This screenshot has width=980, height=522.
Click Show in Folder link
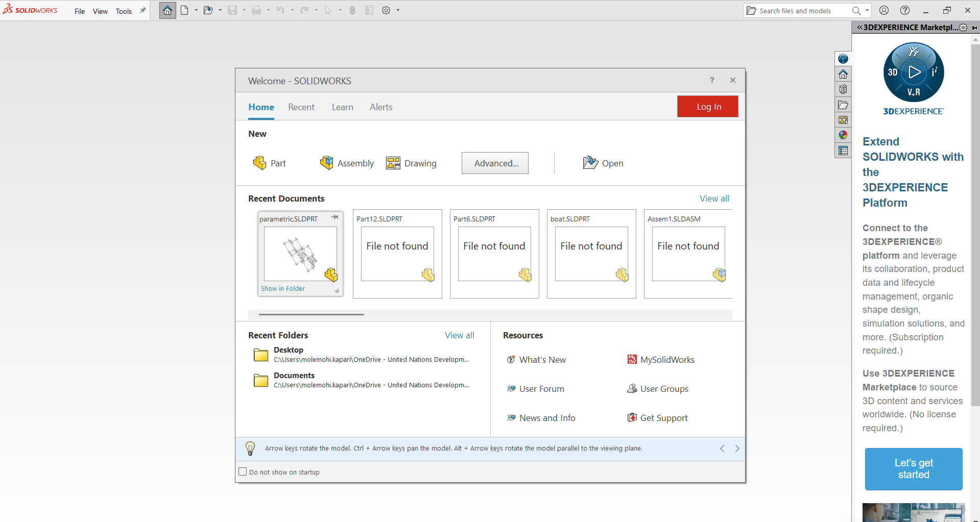(x=283, y=288)
